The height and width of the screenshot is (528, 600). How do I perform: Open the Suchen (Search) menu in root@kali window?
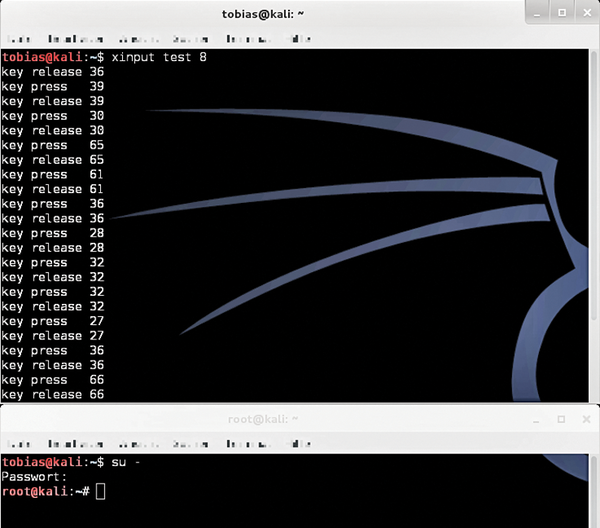[x=191, y=444]
